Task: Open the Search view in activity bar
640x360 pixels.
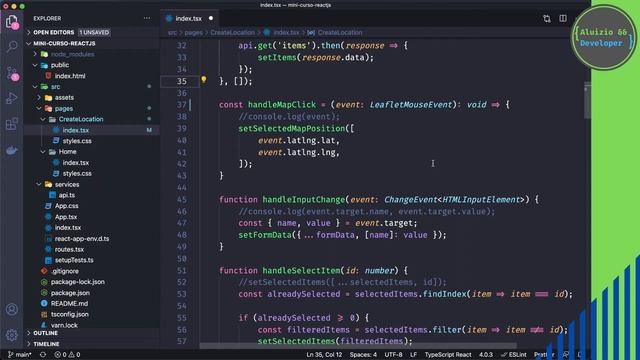Action: (12, 46)
